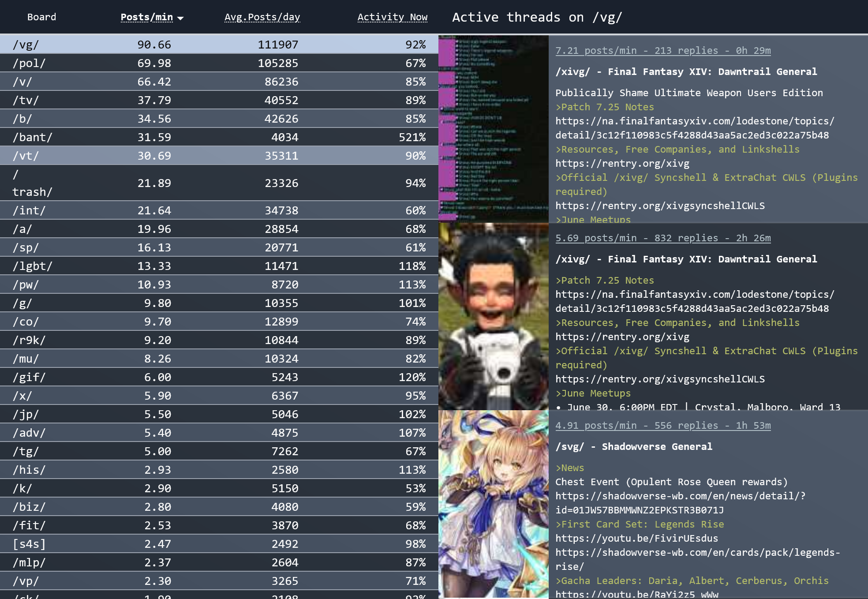
Task: Click https://youtu.be/FivirUEsdus text
Action: pyautogui.click(x=636, y=539)
